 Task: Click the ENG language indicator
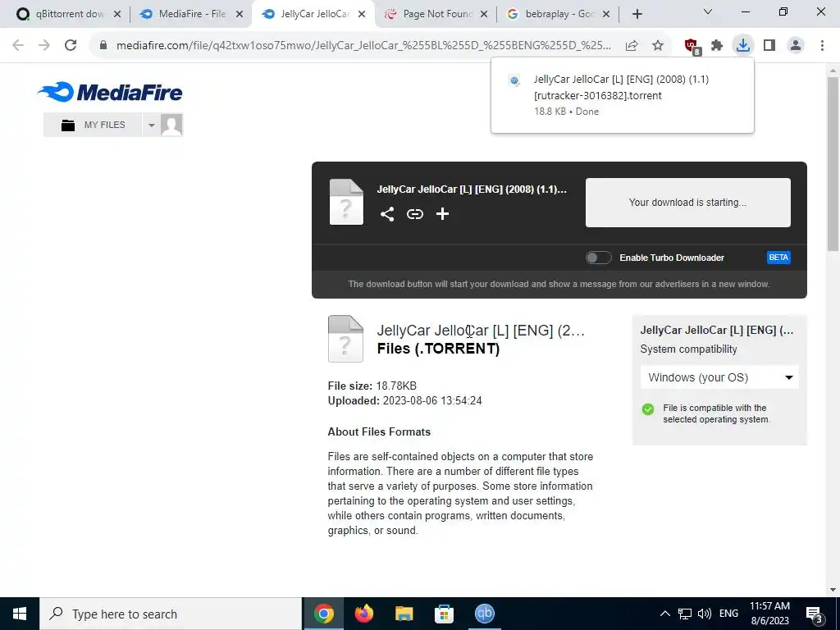pyautogui.click(x=728, y=614)
